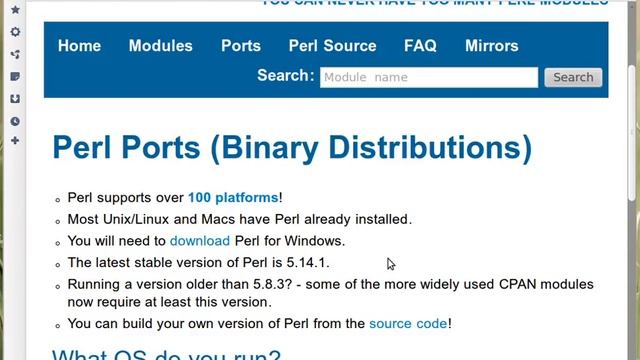Click the vertical page scrollbar
Viewport: 640px width, 360px height.
[x=632, y=133]
